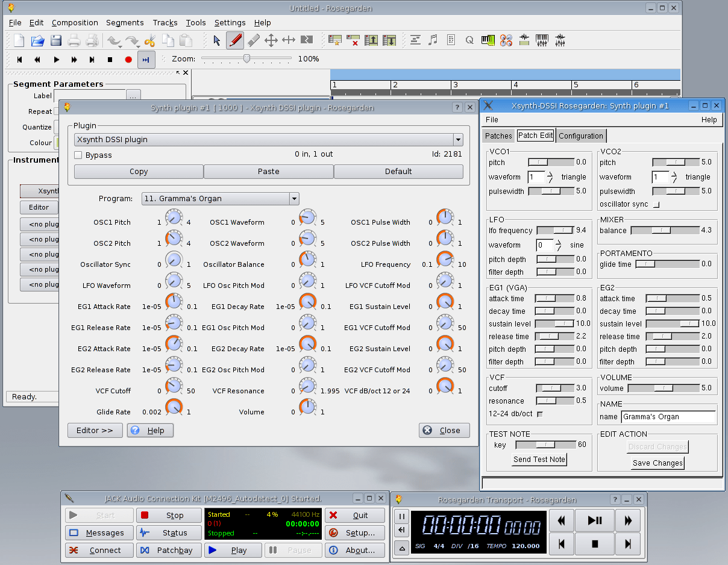Enable oscillator sync in the VCO2 panel
728x565 pixels.
tap(656, 205)
